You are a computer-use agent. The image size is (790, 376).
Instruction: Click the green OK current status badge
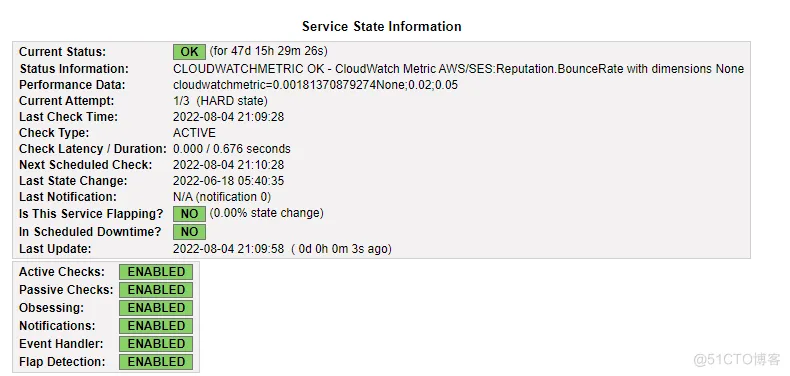(x=189, y=52)
